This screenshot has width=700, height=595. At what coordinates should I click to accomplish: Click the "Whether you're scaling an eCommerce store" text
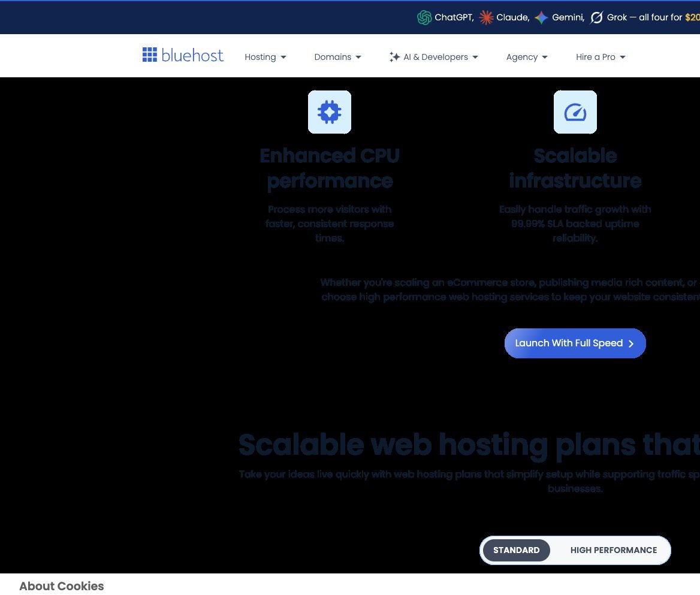pyautogui.click(x=510, y=289)
